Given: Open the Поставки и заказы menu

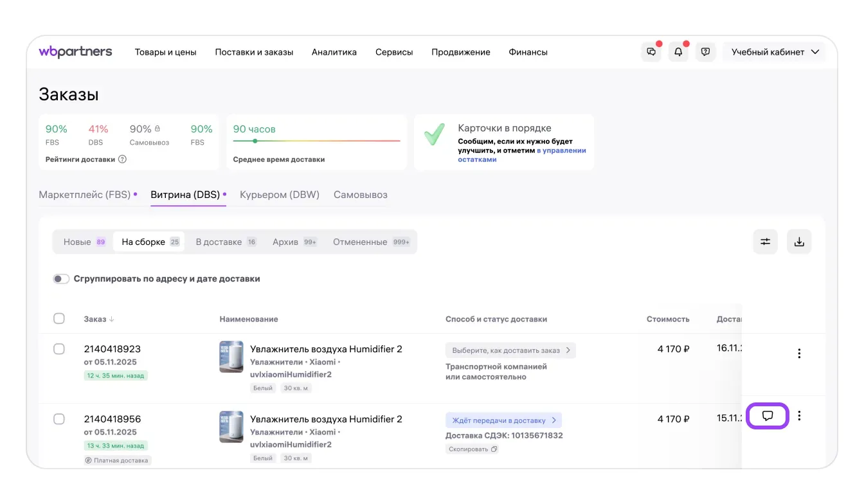Looking at the screenshot, I should [254, 52].
